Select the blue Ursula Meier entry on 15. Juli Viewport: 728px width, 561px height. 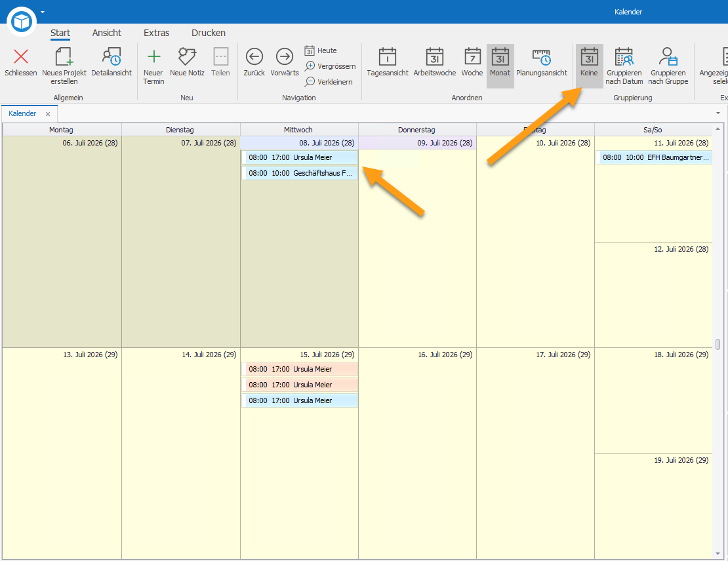pyautogui.click(x=300, y=400)
